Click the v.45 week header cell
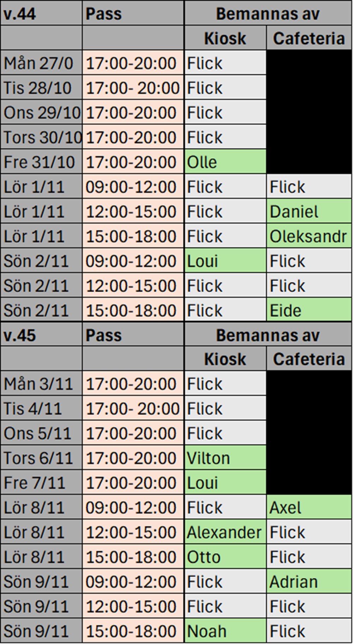 (x=41, y=335)
